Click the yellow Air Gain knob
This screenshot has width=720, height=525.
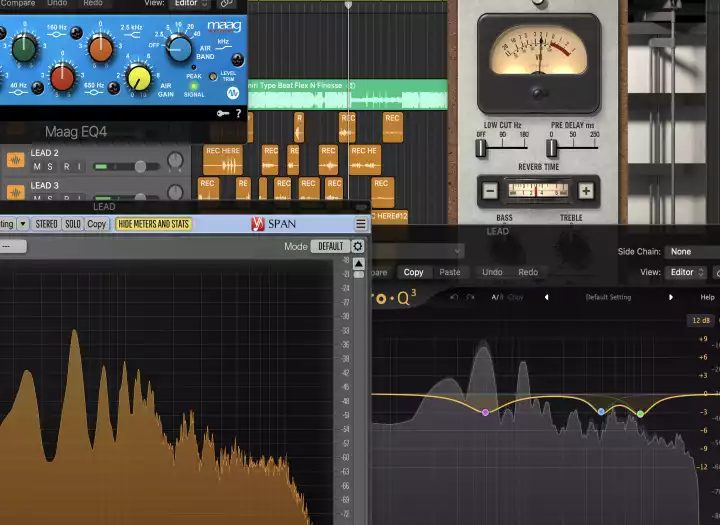point(139,77)
